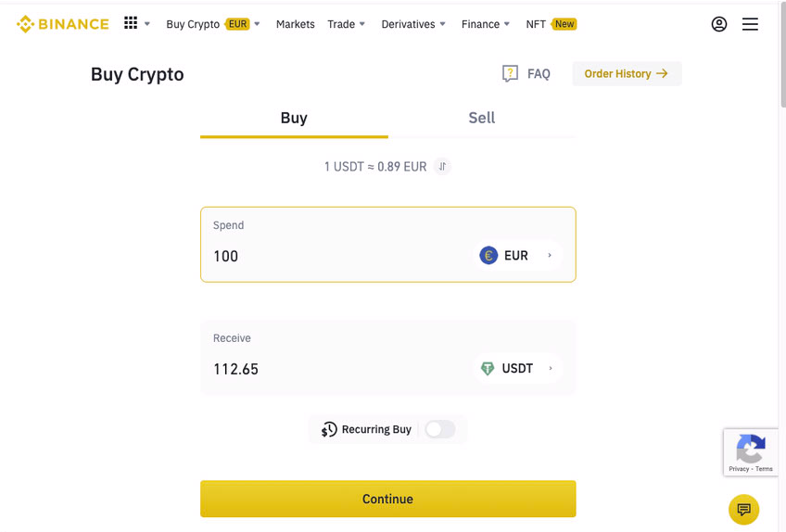Image resolution: width=786 pixels, height=532 pixels.
Task: Open the user profile account icon
Action: click(719, 24)
